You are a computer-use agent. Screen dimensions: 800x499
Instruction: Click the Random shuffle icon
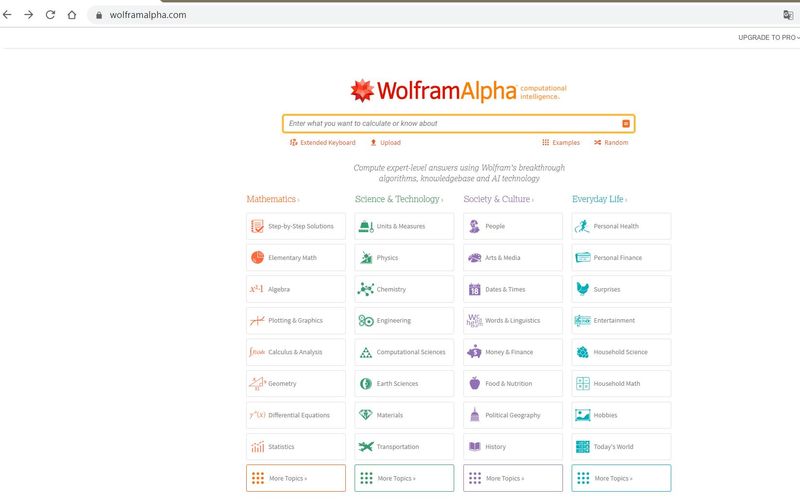click(598, 143)
